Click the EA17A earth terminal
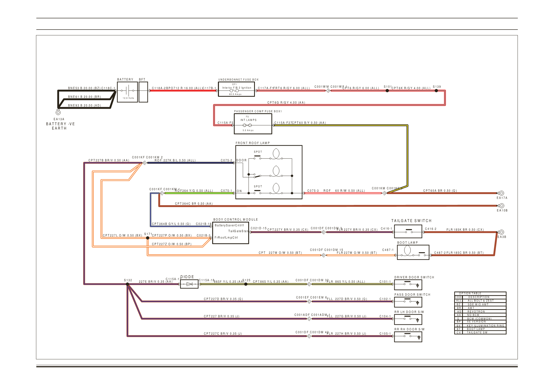This screenshot has height=392, width=554. (501, 193)
